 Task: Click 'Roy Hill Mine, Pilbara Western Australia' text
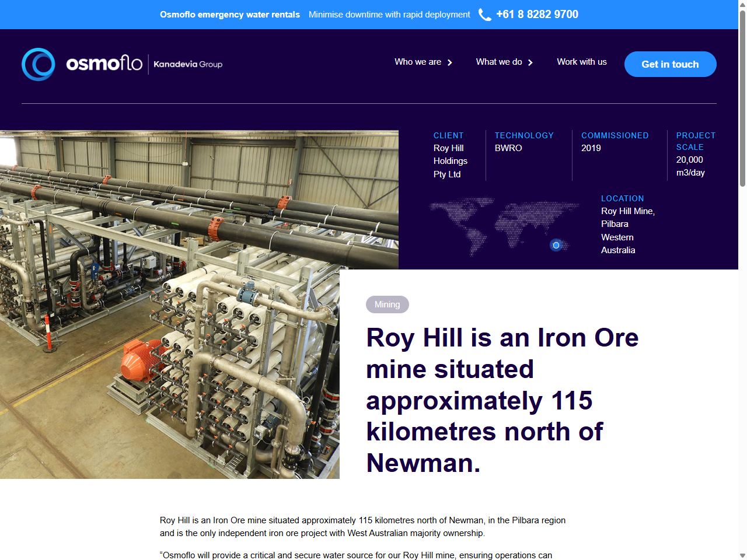628,230
